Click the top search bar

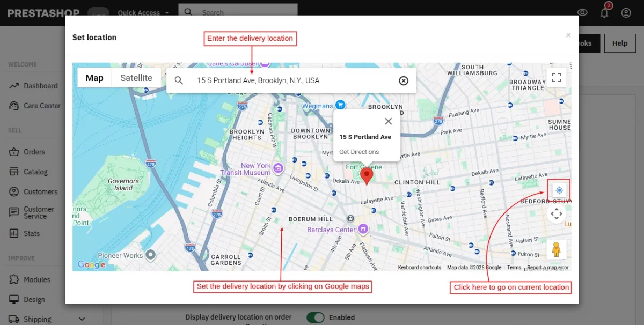238,12
